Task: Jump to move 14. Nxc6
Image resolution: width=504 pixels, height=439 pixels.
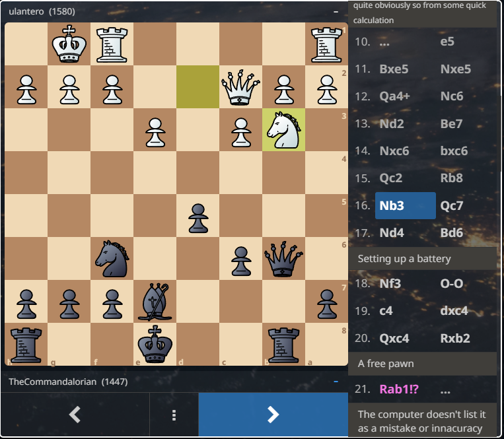Action: [394, 151]
